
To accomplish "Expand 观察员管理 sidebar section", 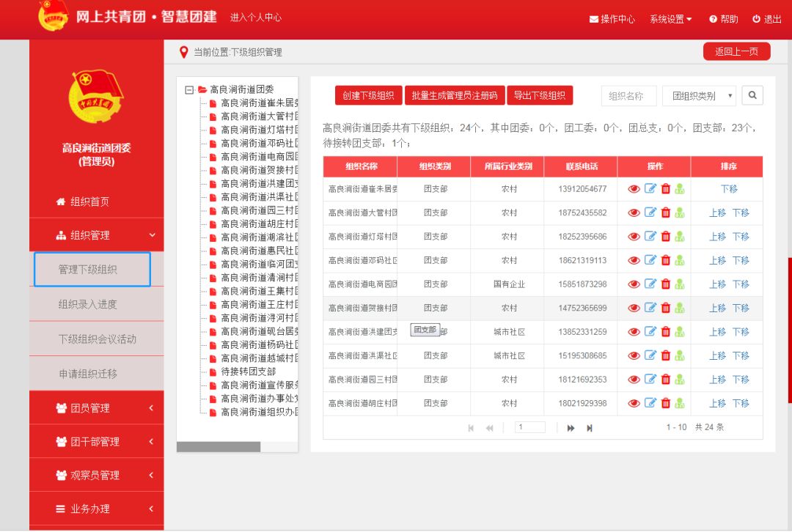I will click(x=97, y=476).
